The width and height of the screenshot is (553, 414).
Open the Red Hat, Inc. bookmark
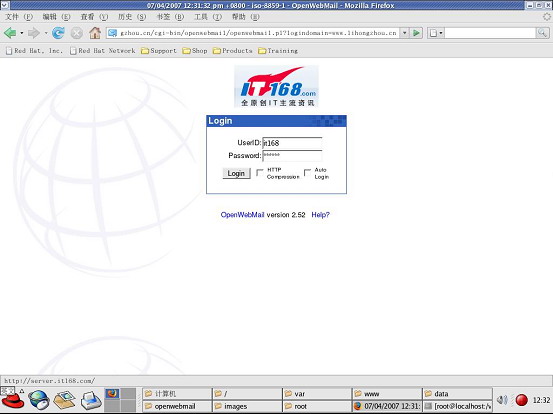click(x=34, y=51)
